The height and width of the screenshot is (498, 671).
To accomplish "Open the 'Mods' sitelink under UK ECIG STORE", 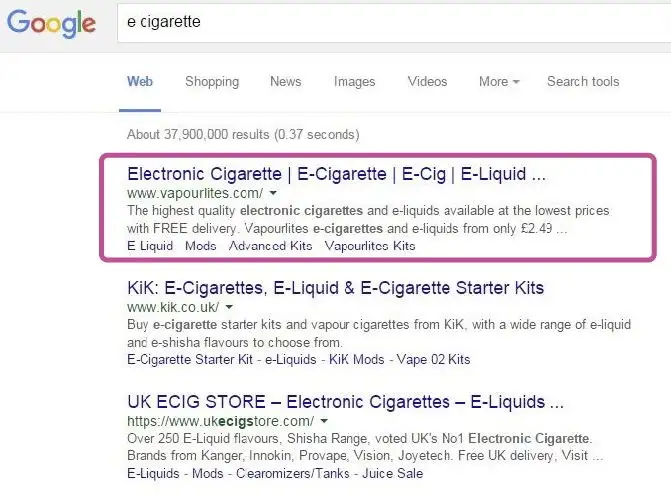I will (x=208, y=474).
